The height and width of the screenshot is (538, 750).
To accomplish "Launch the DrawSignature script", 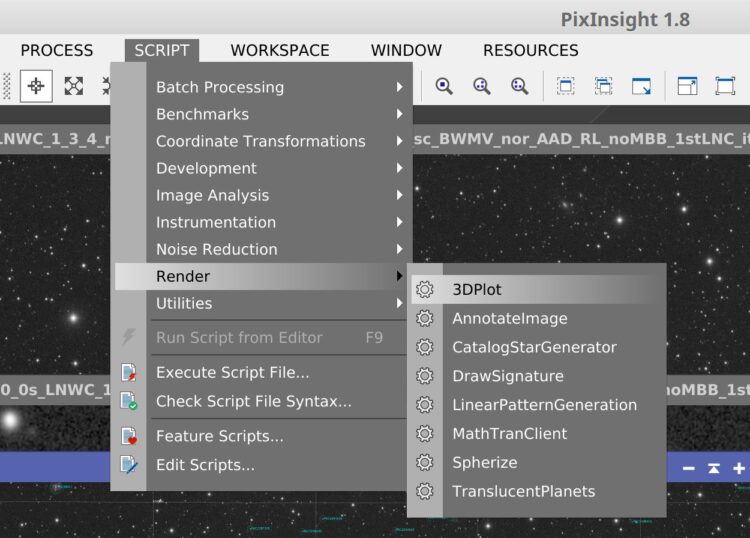I will coord(537,376).
